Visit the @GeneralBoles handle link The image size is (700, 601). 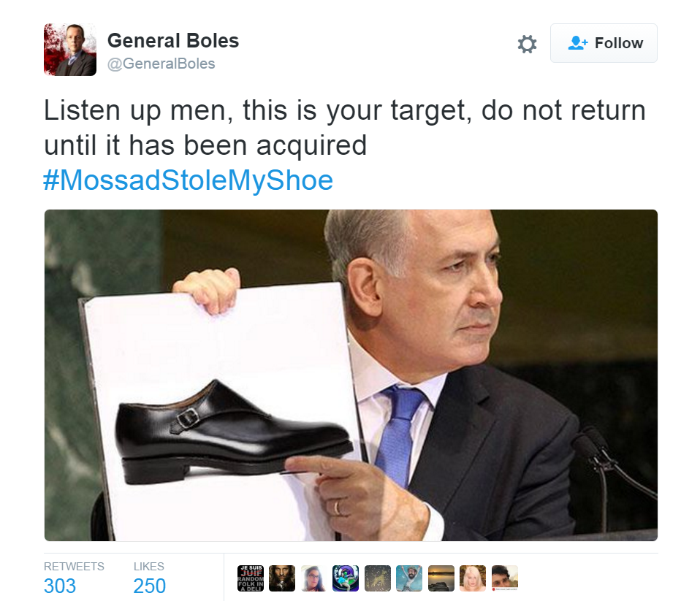161,64
